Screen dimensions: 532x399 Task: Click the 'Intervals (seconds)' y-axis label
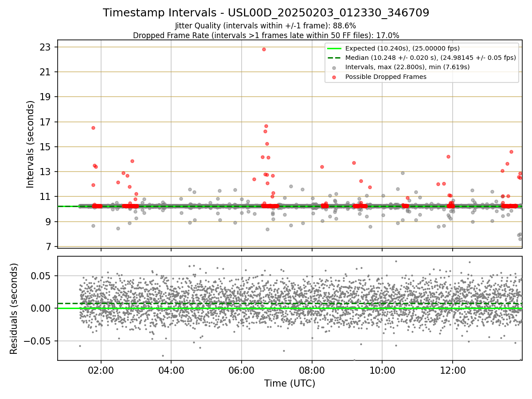30,144
